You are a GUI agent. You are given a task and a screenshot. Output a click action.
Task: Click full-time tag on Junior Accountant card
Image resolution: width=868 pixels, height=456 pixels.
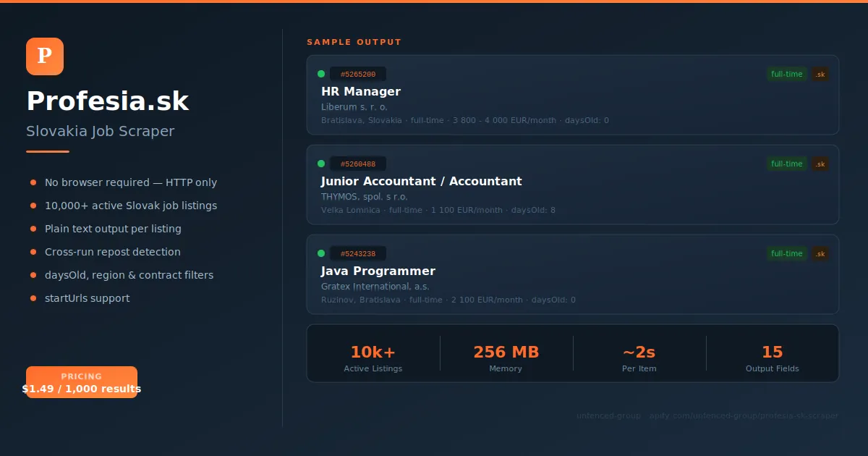click(787, 164)
